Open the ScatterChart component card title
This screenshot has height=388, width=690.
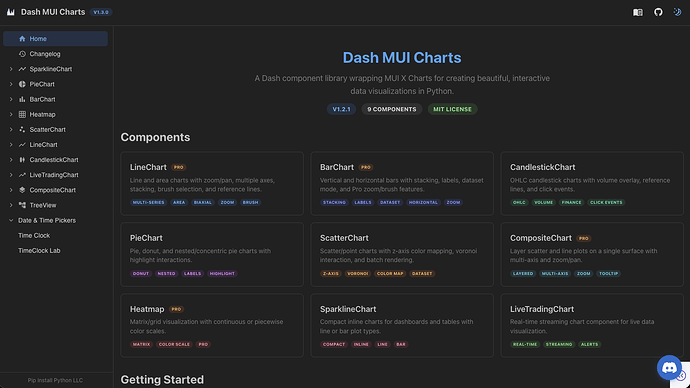point(344,238)
